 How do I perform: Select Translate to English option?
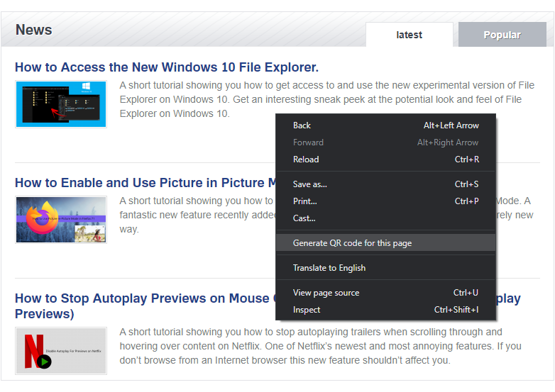click(x=385, y=267)
